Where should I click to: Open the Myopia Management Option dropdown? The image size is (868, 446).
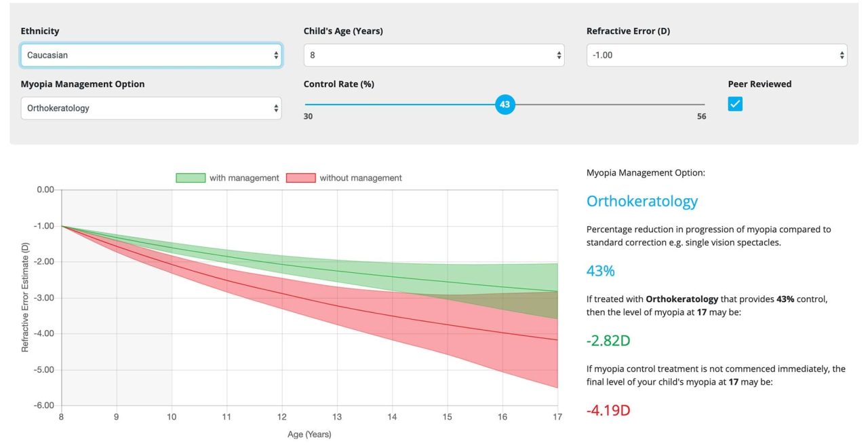151,107
